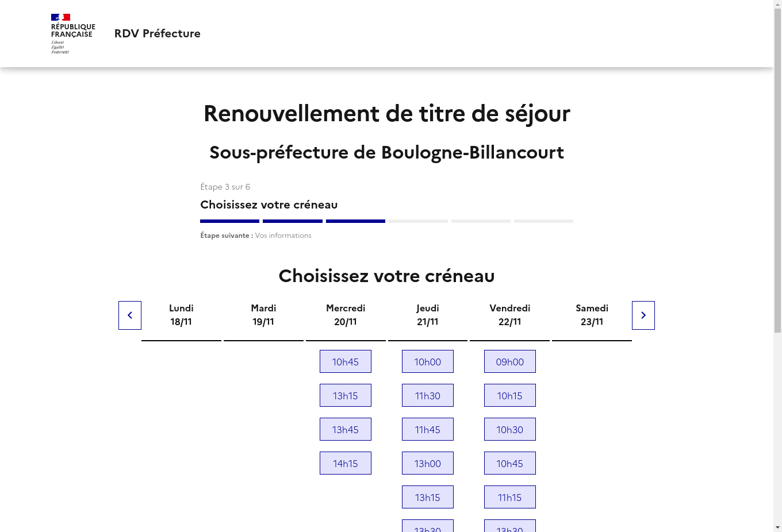Click the scrollbar down arrow

[777, 527]
